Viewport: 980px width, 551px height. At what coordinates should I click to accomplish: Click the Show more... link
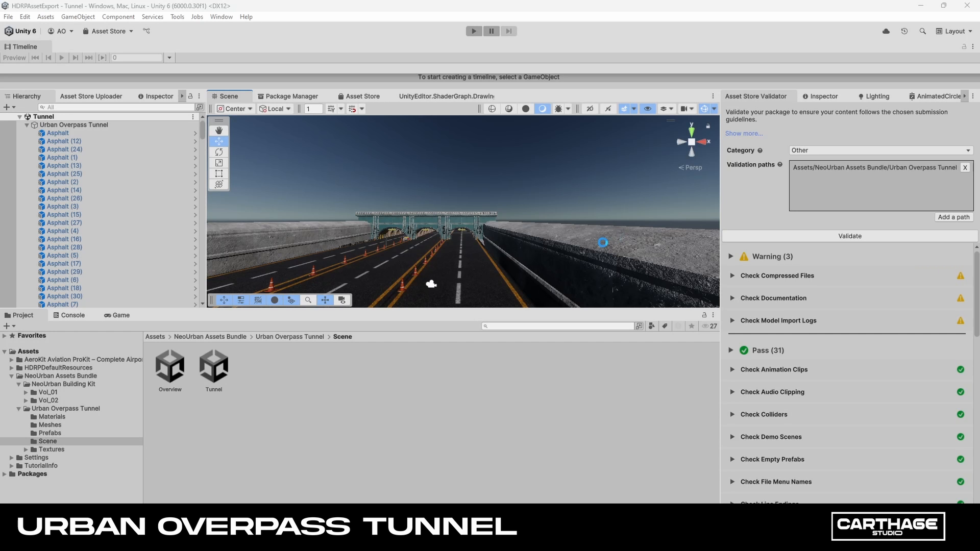tap(744, 134)
